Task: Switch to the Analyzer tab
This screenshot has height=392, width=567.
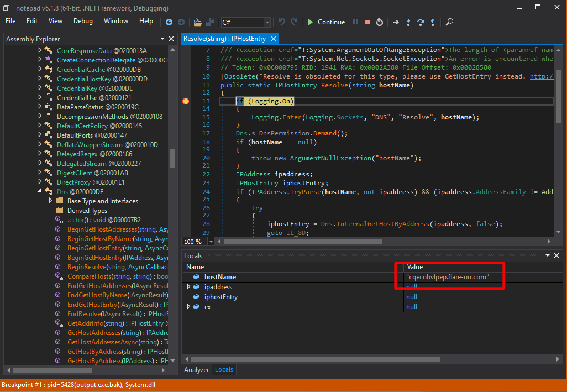Action: point(196,369)
